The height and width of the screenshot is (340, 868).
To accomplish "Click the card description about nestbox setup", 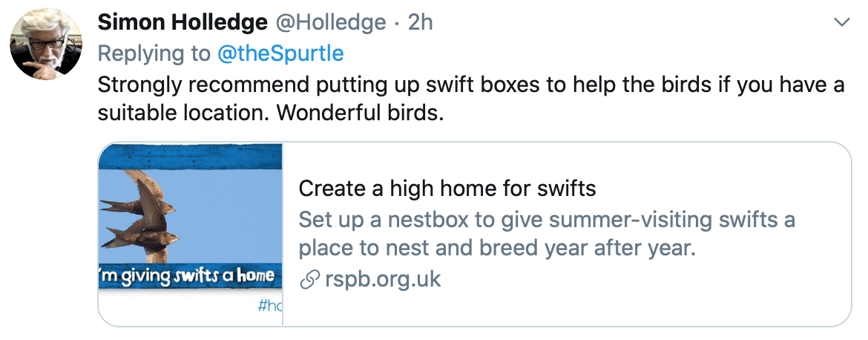I will (x=547, y=234).
